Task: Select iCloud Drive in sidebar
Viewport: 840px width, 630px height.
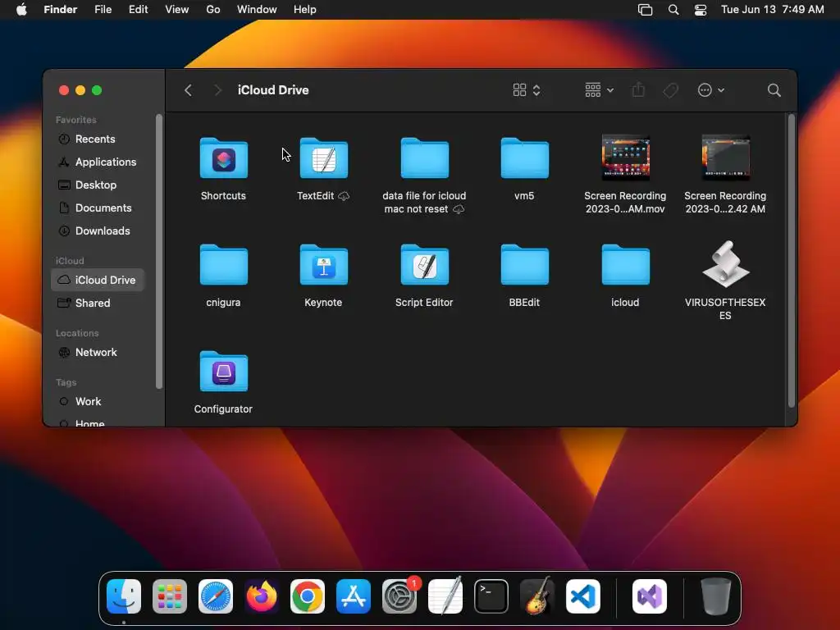Action: click(x=98, y=280)
